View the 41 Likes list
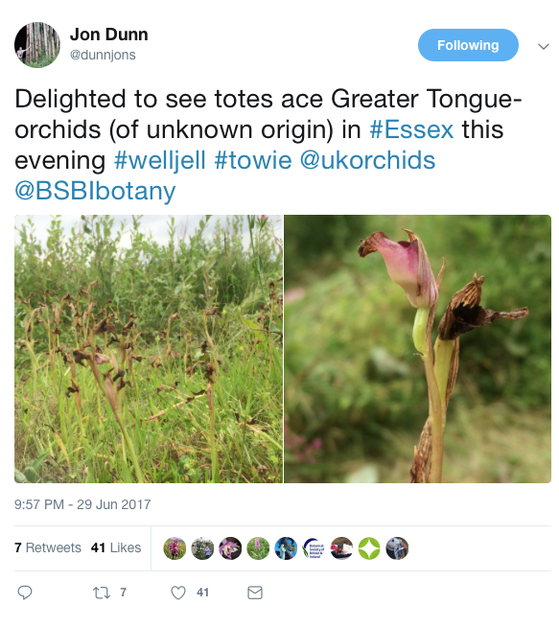Image resolution: width=559 pixels, height=628 pixels. point(116,547)
